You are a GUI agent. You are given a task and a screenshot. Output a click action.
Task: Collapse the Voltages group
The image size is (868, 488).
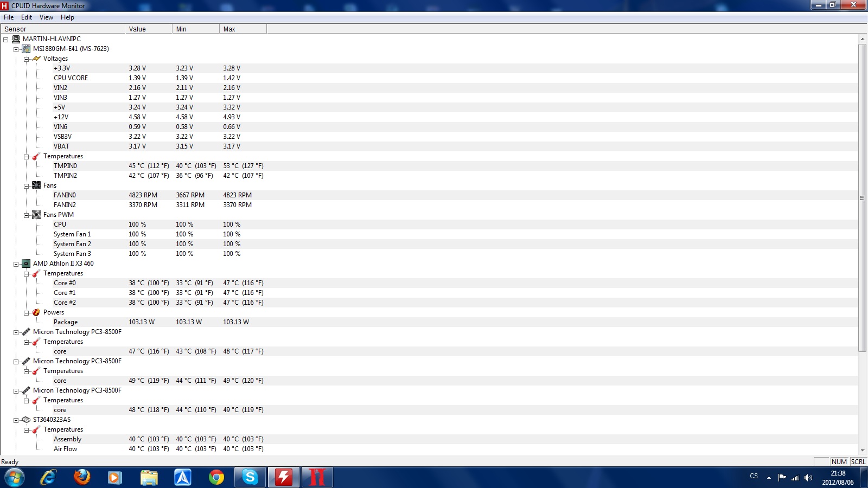click(26, 59)
